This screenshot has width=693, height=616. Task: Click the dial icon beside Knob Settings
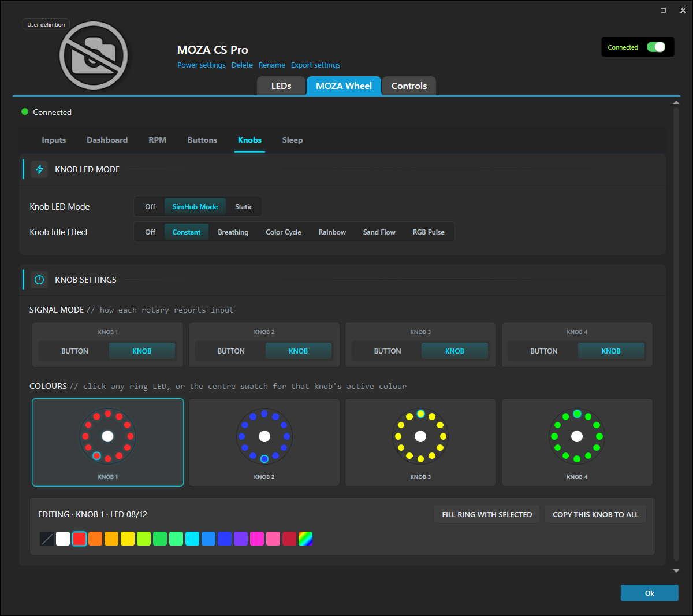tap(39, 280)
